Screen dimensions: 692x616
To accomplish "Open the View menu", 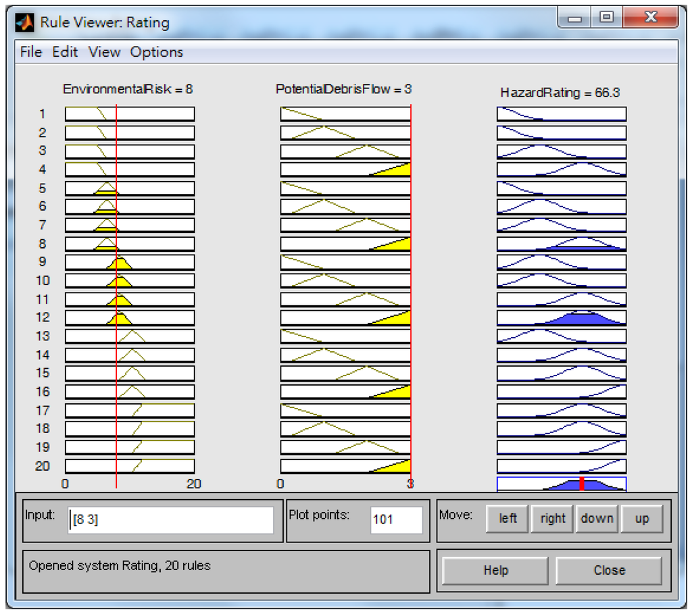I will click(x=104, y=52).
